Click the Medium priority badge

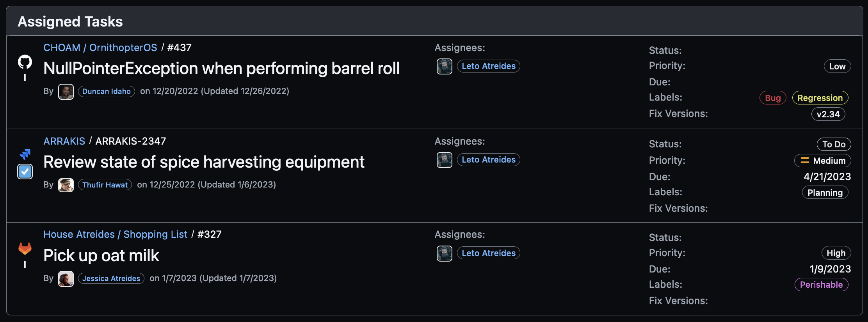pyautogui.click(x=822, y=161)
